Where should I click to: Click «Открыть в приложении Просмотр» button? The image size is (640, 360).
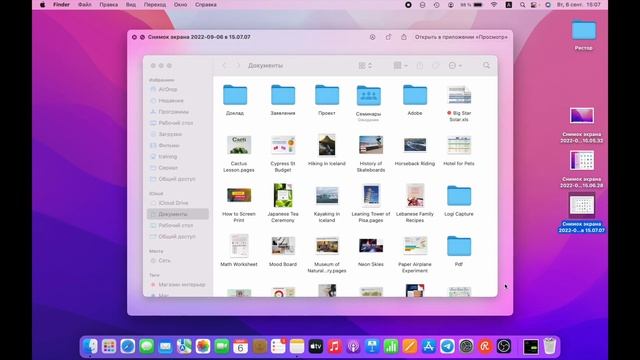pyautogui.click(x=461, y=37)
